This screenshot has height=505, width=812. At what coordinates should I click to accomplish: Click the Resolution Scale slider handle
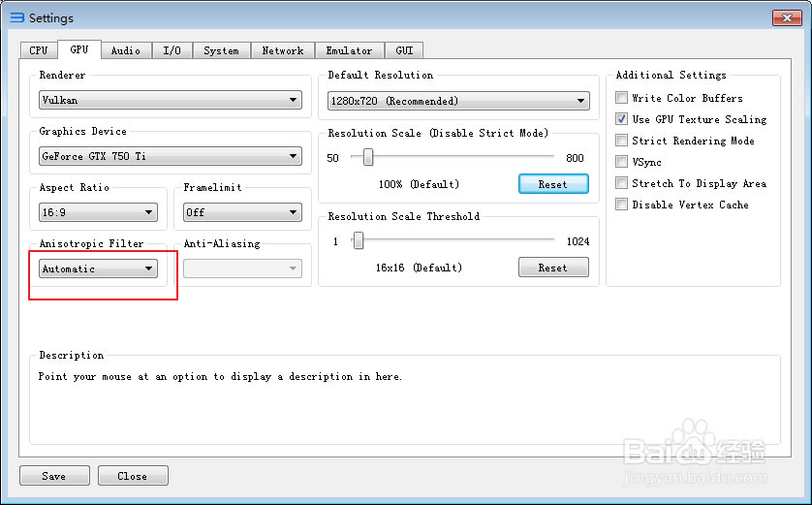tap(367, 157)
